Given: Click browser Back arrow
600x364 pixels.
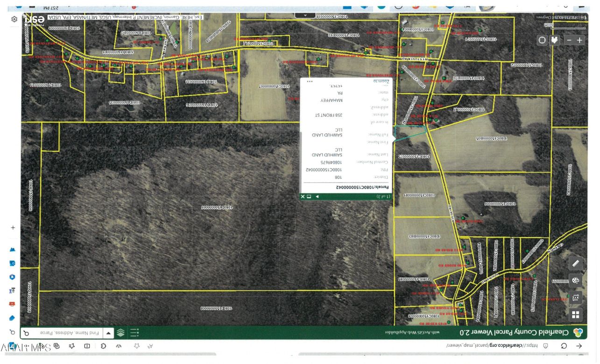Looking at the screenshot, I should click(x=579, y=346).
